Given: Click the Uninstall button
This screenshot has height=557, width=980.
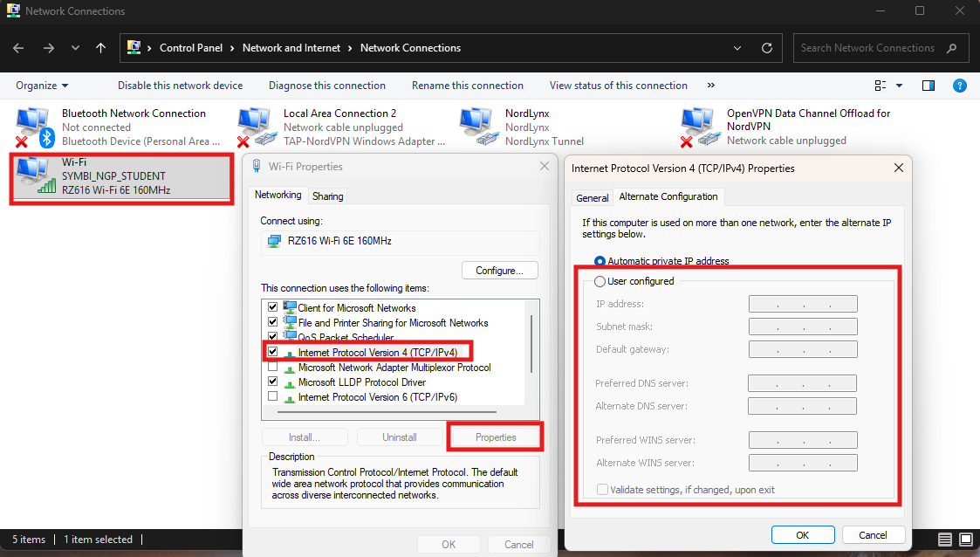Looking at the screenshot, I should click(400, 437).
